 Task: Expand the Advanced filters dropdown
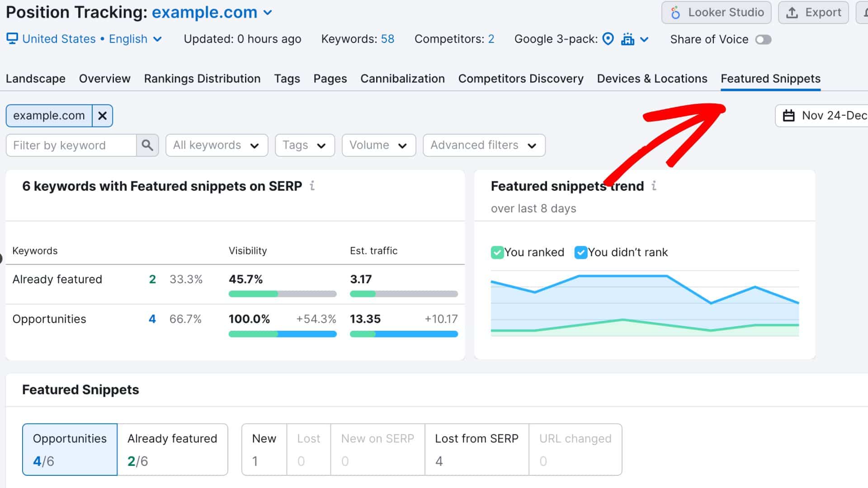483,145
